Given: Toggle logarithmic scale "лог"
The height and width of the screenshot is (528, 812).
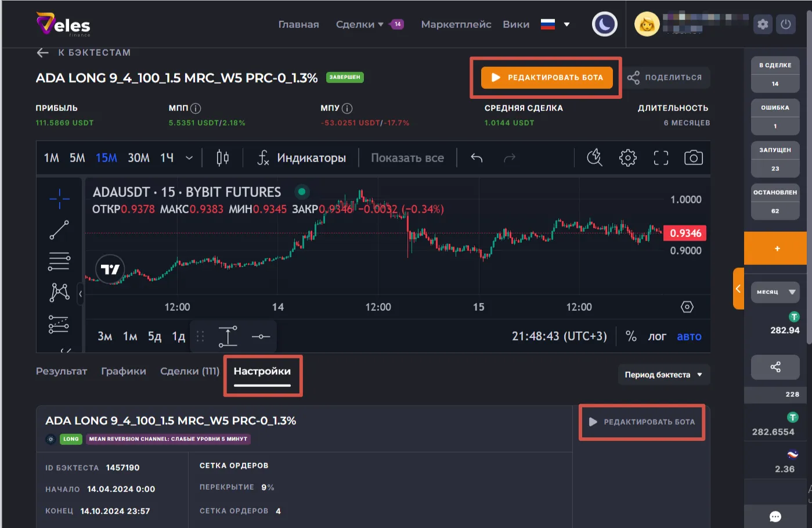Looking at the screenshot, I should (657, 336).
